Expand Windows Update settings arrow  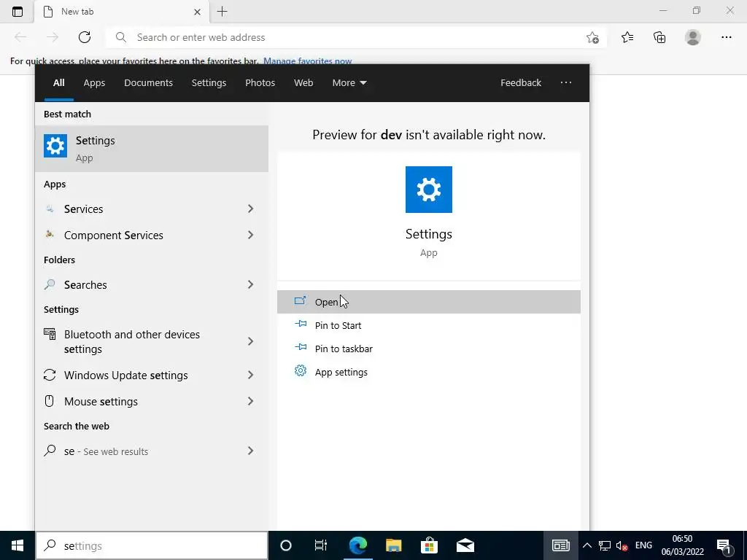tap(251, 375)
